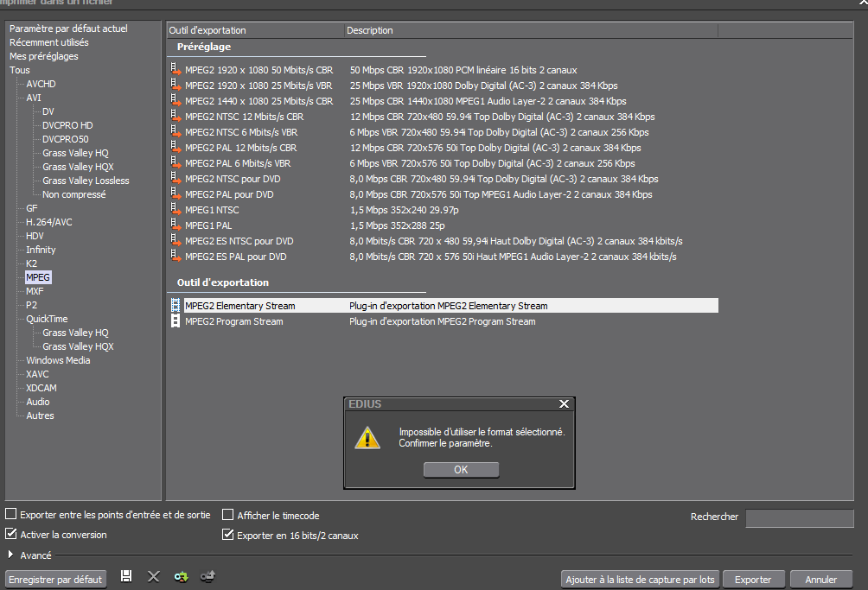Screen dimensions: 868x590
Task: Select Grass Valley Lossless under AVI
Action: (86, 181)
